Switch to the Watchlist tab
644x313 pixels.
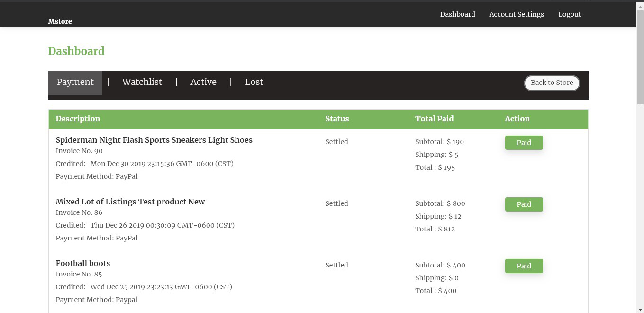pyautogui.click(x=142, y=82)
